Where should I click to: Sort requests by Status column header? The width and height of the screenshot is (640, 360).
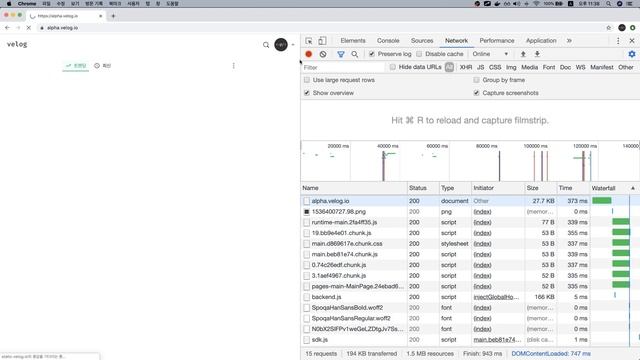[x=423, y=188]
